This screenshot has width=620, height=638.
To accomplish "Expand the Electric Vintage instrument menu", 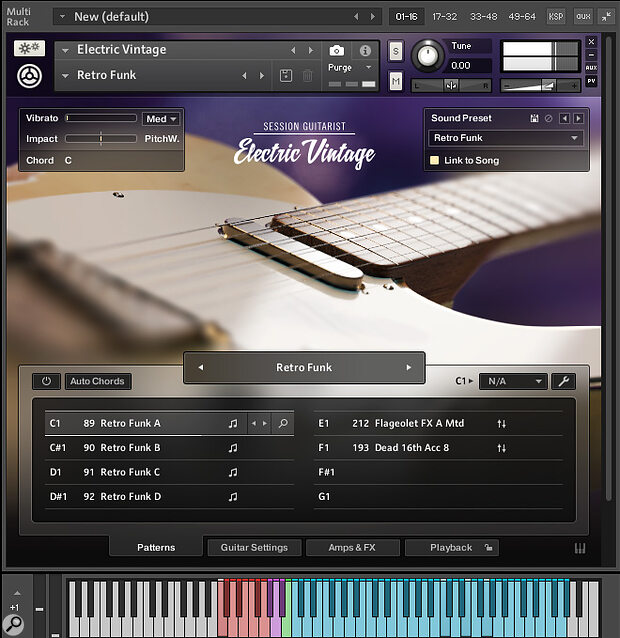I will [x=65, y=51].
